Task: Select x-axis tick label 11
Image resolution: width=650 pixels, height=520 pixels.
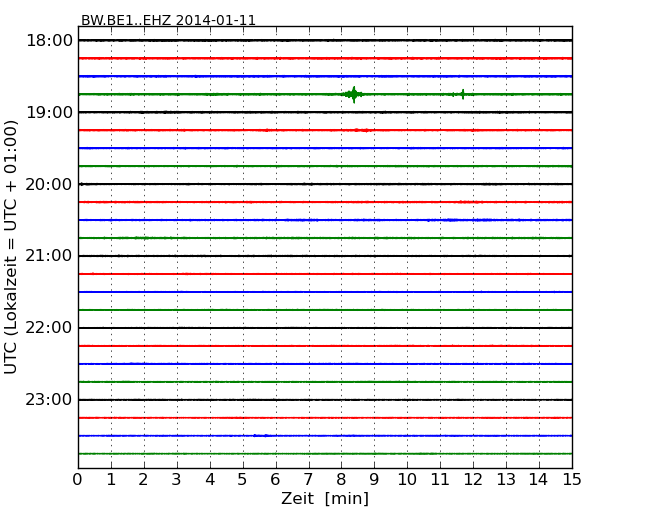Action: tap(440, 480)
